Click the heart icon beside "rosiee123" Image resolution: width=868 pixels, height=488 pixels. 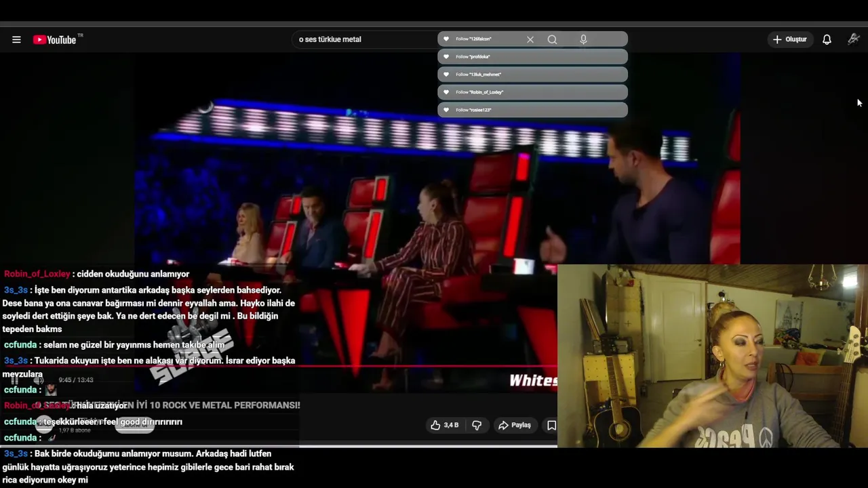click(x=446, y=110)
